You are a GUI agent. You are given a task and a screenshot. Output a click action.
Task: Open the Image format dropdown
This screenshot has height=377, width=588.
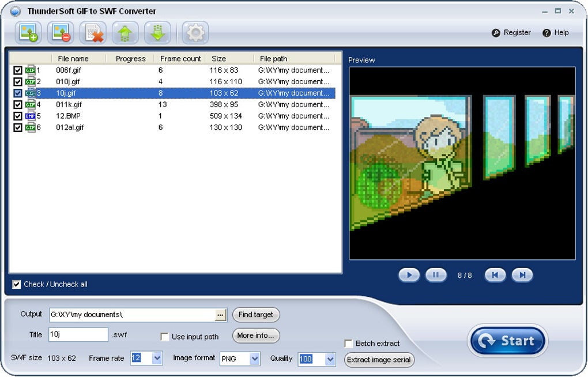tap(255, 359)
